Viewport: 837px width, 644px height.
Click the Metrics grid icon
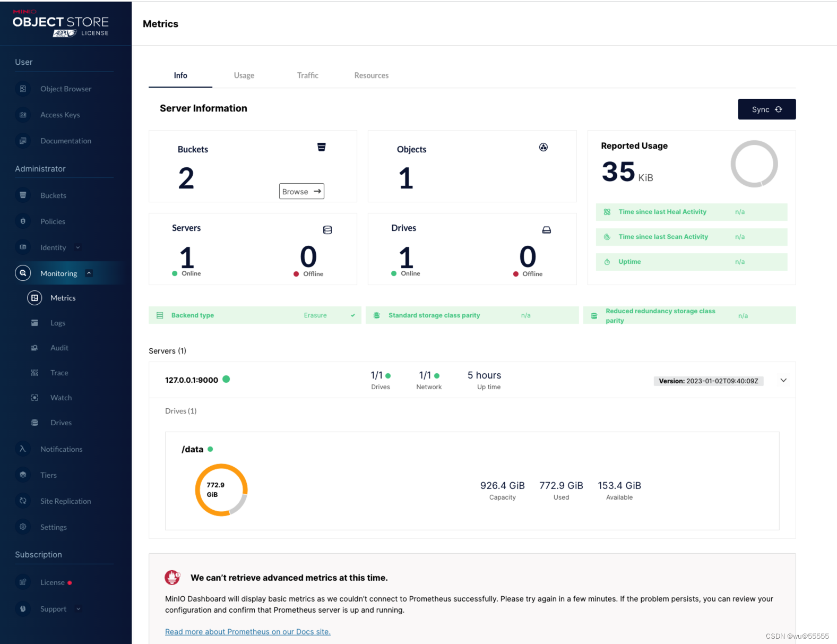tap(34, 298)
